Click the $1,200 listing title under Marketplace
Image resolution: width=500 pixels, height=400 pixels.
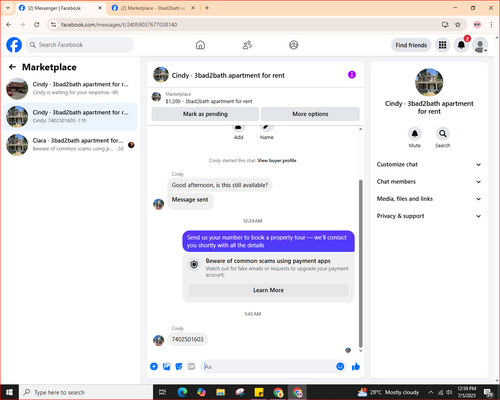point(209,101)
